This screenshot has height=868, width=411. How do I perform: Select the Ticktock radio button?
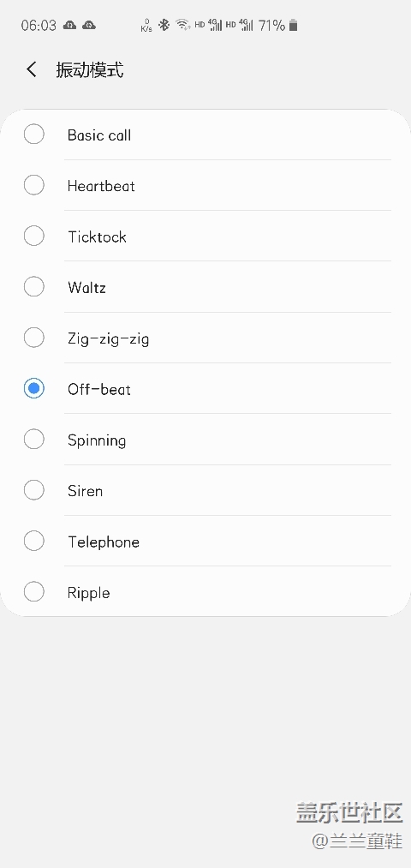pos(33,236)
